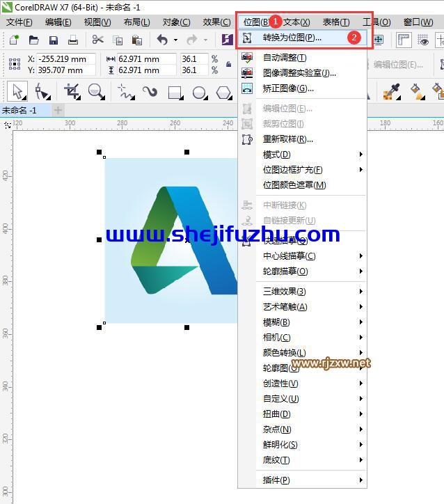Open the 编辑(E) menu
The height and width of the screenshot is (504, 444).
click(x=58, y=22)
